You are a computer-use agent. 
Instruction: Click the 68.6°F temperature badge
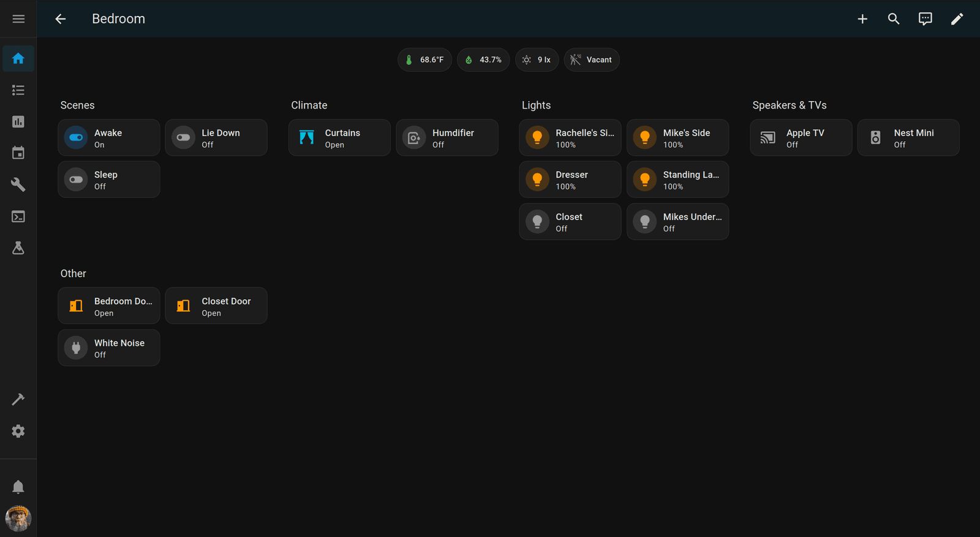(424, 60)
